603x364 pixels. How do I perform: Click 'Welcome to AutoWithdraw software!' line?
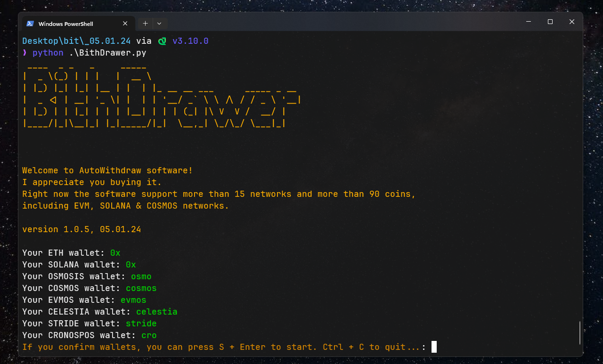point(107,170)
